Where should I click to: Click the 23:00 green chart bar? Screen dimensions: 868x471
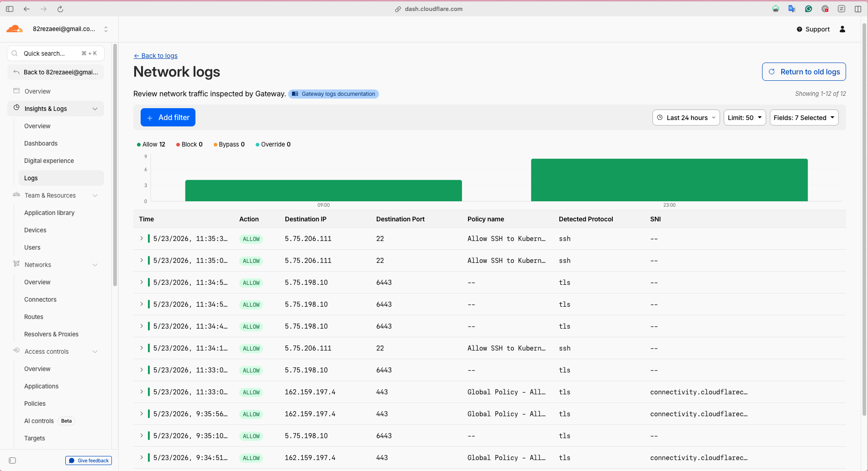pyautogui.click(x=669, y=180)
